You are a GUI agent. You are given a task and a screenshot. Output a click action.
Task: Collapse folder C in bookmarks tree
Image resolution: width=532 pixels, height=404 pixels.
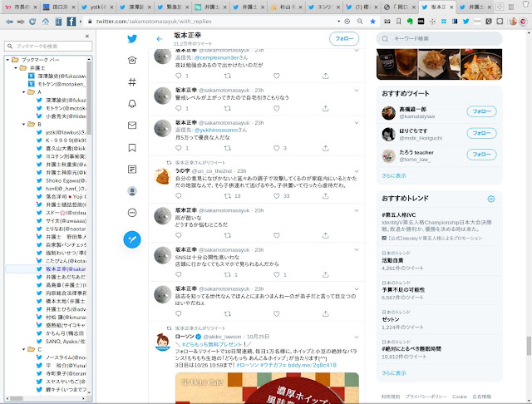click(24, 349)
